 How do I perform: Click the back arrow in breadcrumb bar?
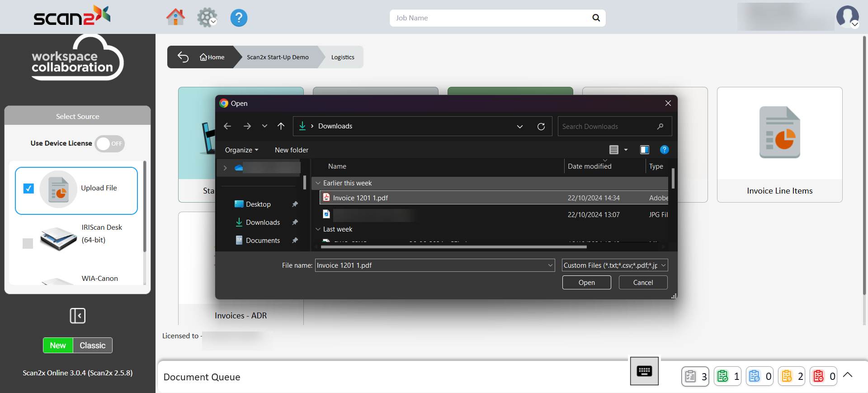[x=183, y=57]
